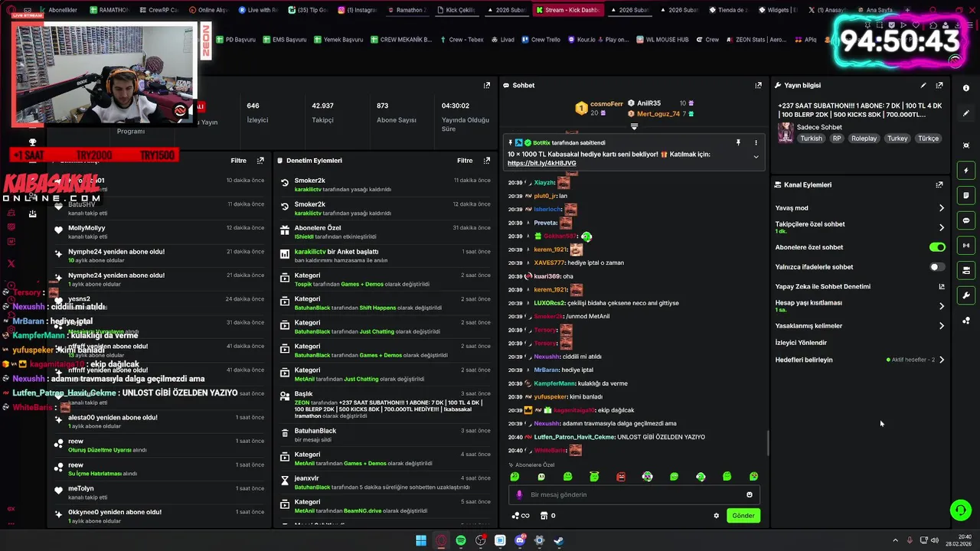Open the bit.ly link in pinned message

pyautogui.click(x=541, y=163)
